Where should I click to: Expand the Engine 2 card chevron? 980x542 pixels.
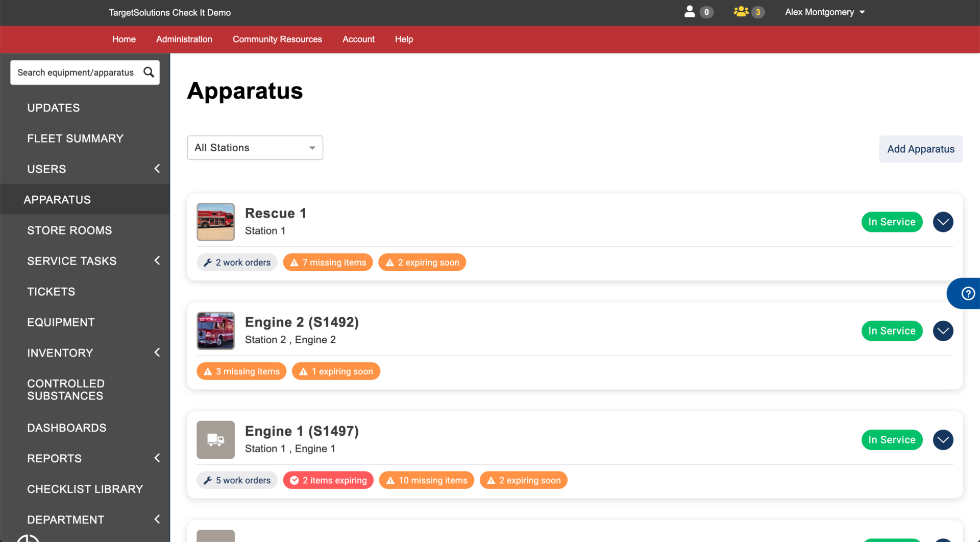point(943,331)
